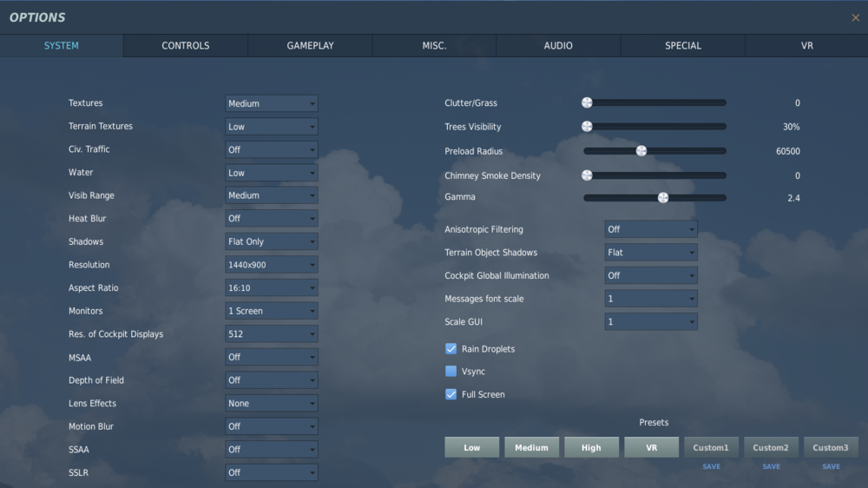The image size is (868, 488).
Task: Expand the Aspect Ratio dropdown
Action: 271,288
